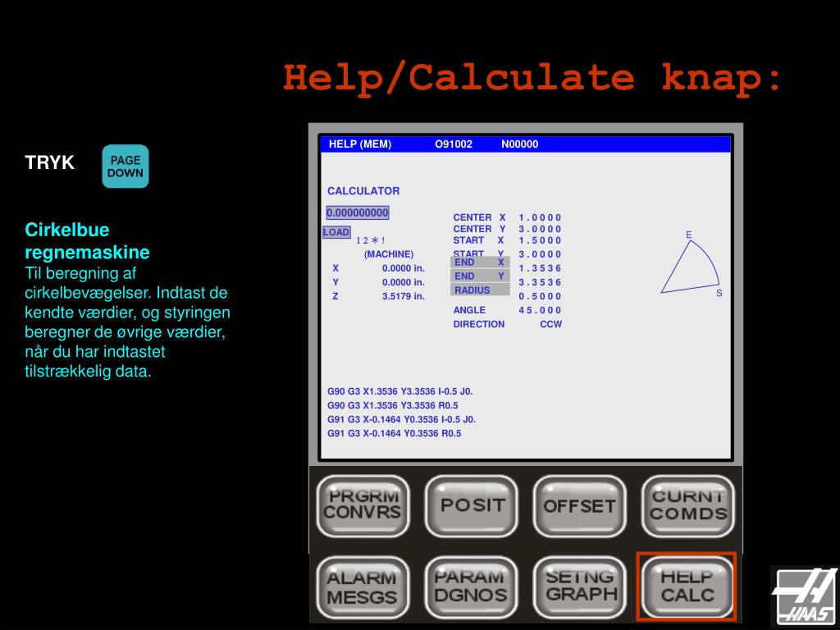Select the CENTER Y value 3.0000
The width and height of the screenshot is (840, 630).
pyautogui.click(x=540, y=229)
